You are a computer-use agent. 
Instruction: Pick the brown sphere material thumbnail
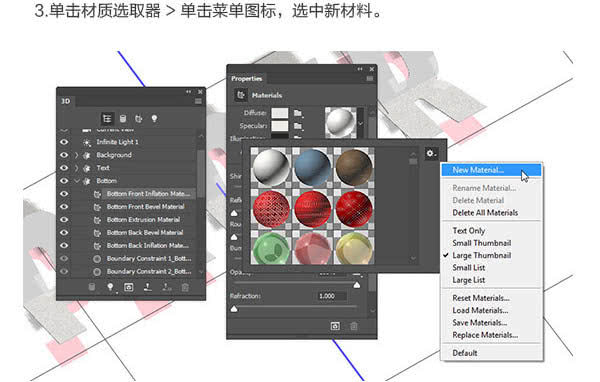(354, 168)
